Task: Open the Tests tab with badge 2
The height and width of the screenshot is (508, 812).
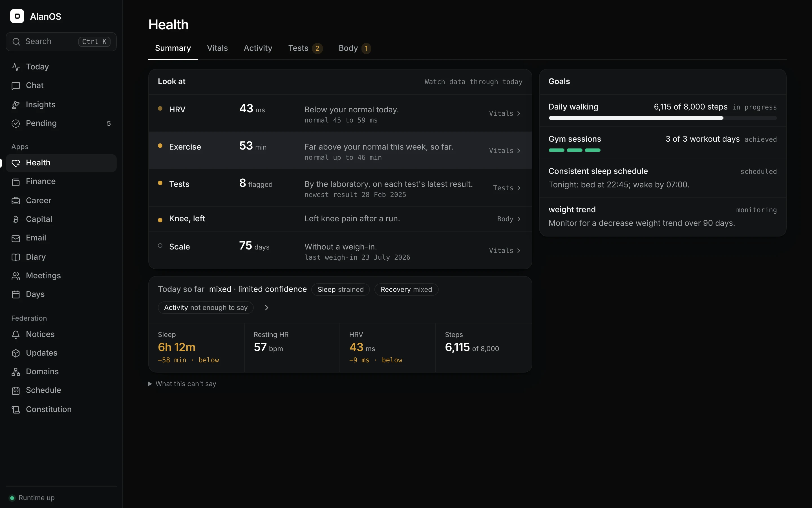Action: [305, 48]
